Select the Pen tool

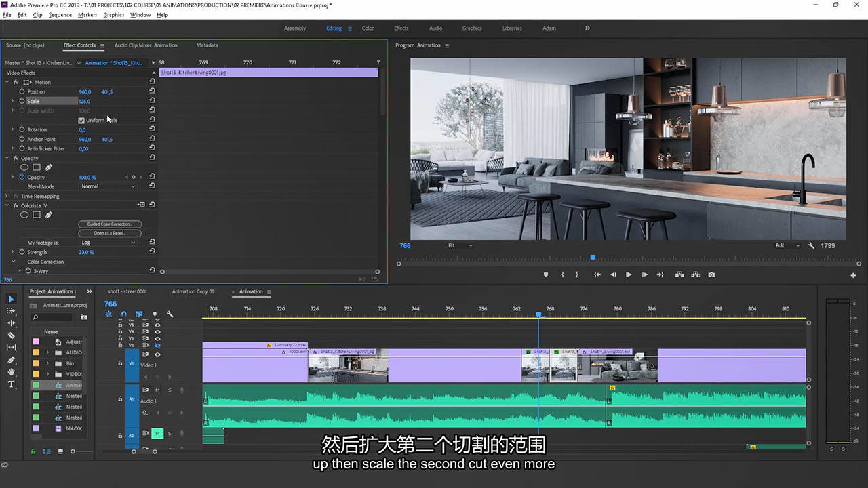[11, 360]
